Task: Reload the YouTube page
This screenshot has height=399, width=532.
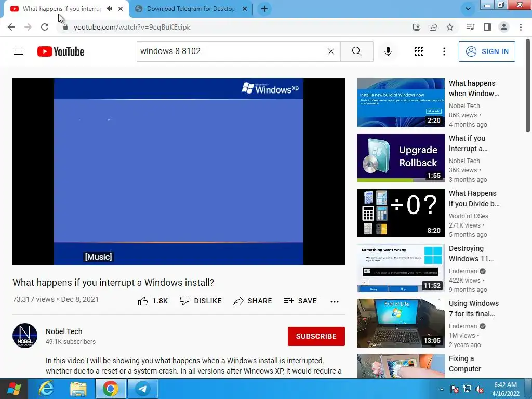Action: coord(45,27)
